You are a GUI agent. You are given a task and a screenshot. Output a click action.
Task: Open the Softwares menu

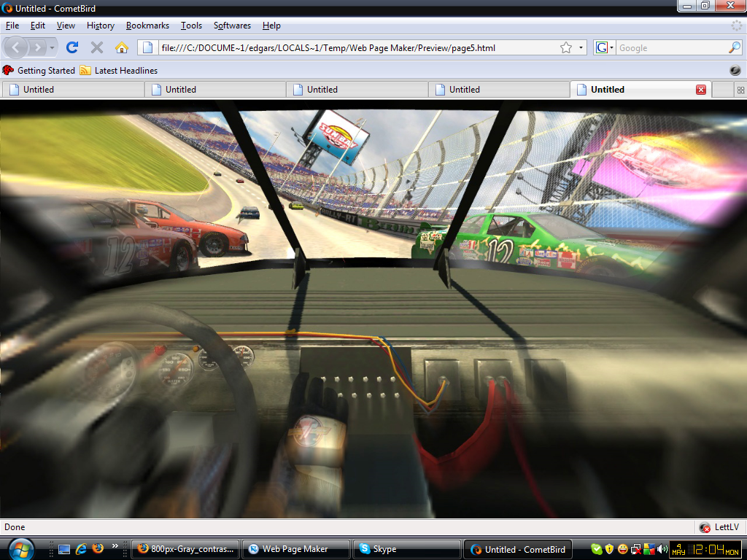tap(232, 26)
